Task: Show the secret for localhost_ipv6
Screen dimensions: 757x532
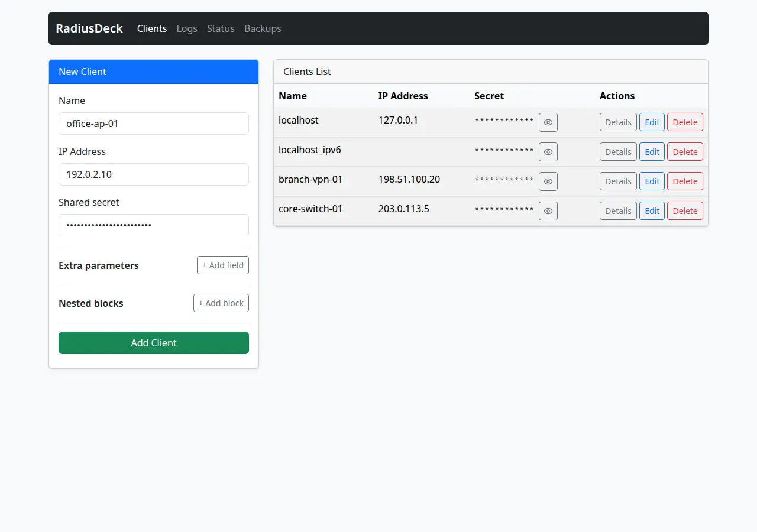Action: click(548, 152)
